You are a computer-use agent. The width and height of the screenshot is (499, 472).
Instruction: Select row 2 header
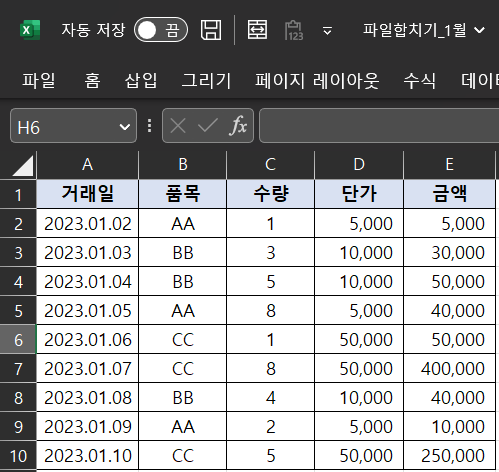point(18,224)
